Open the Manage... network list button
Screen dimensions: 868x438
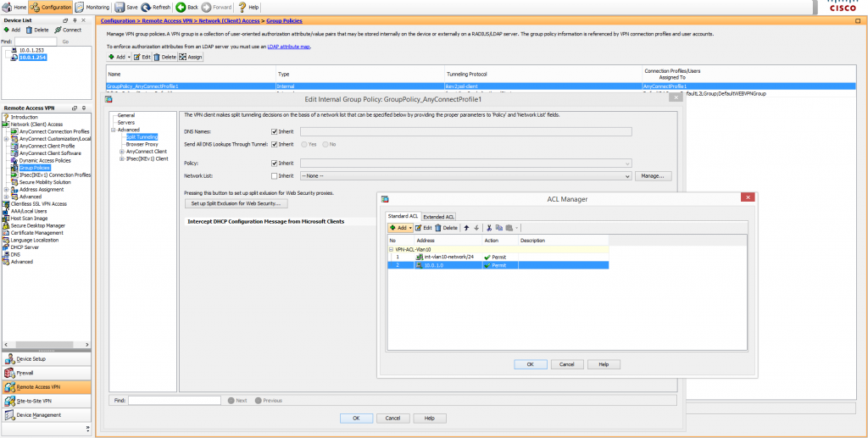[654, 176]
